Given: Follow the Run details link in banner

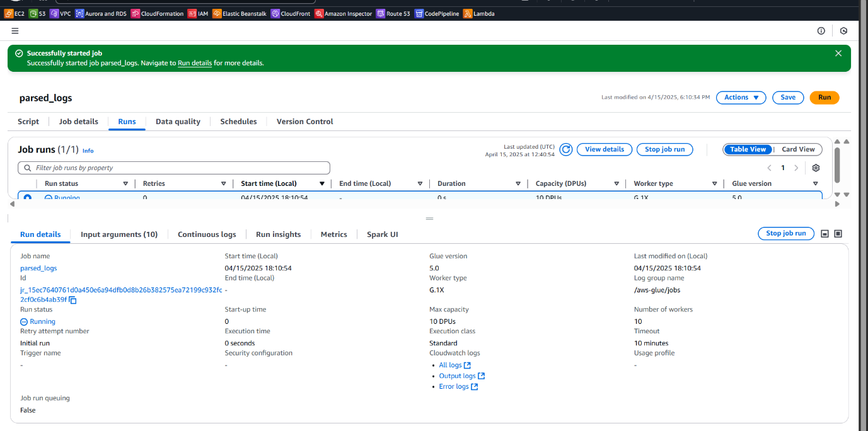Looking at the screenshot, I should [195, 63].
